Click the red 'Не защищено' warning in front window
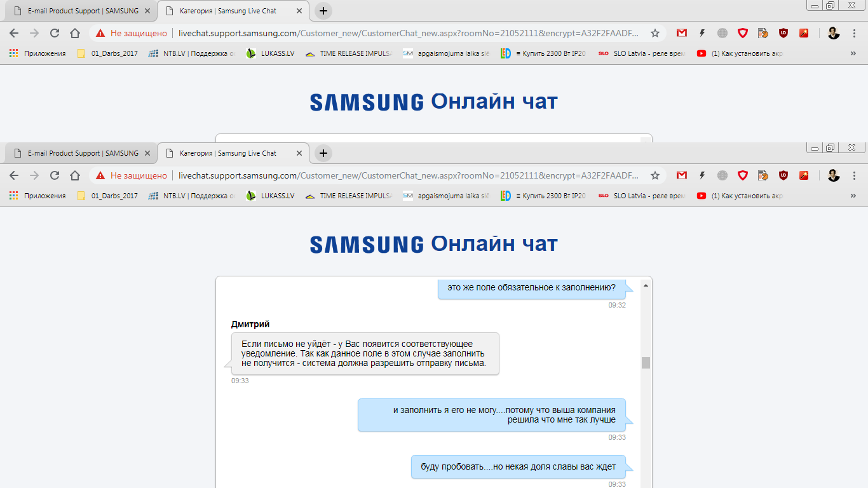The image size is (868, 488). (132, 175)
